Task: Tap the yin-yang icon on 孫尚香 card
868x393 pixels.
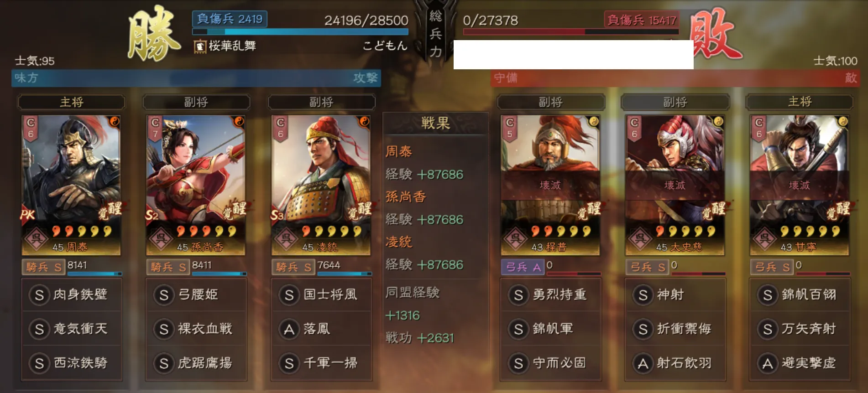Action: (x=239, y=121)
